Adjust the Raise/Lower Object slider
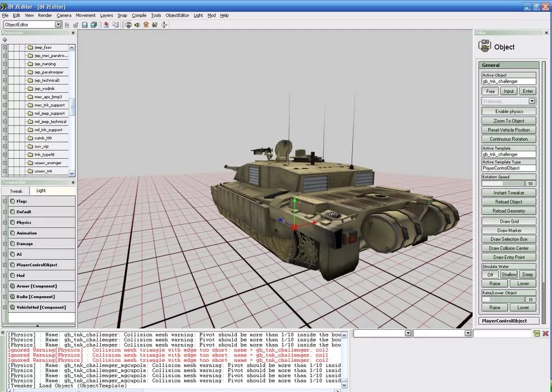The image size is (552, 392). coord(503,299)
